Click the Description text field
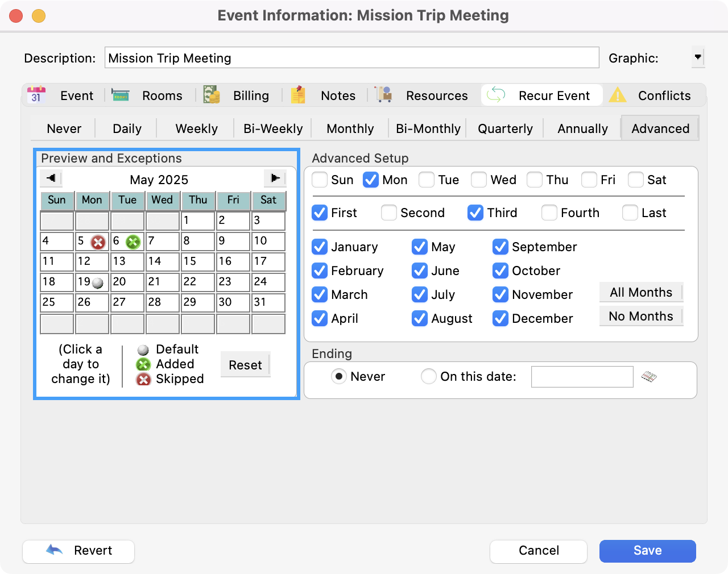728x574 pixels. pos(351,58)
